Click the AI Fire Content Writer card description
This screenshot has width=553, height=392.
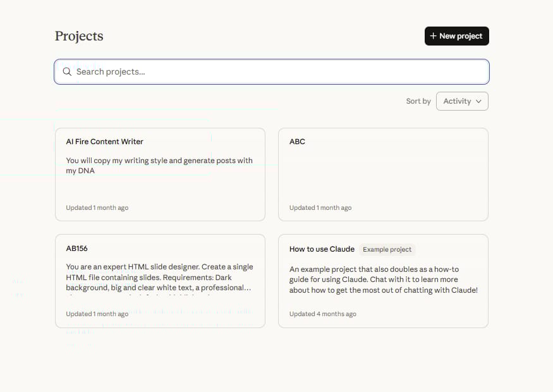coord(159,166)
